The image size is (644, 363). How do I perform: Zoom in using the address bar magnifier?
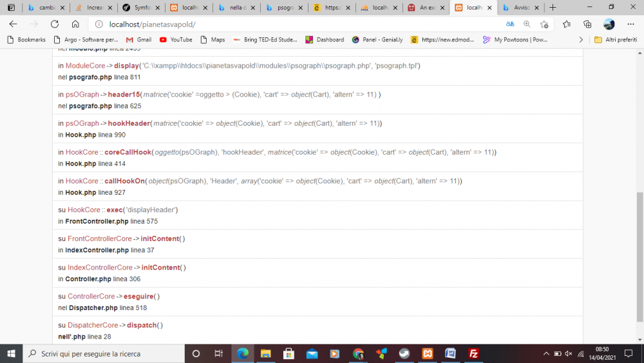click(x=527, y=25)
